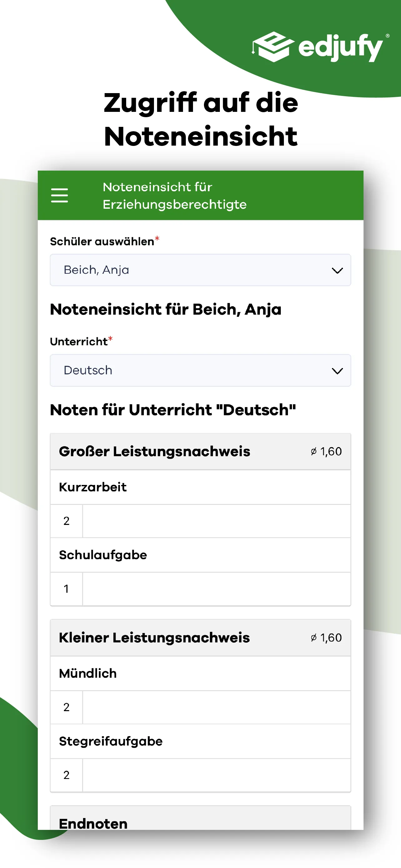Click the chevron next to Beich, Anja

click(338, 270)
